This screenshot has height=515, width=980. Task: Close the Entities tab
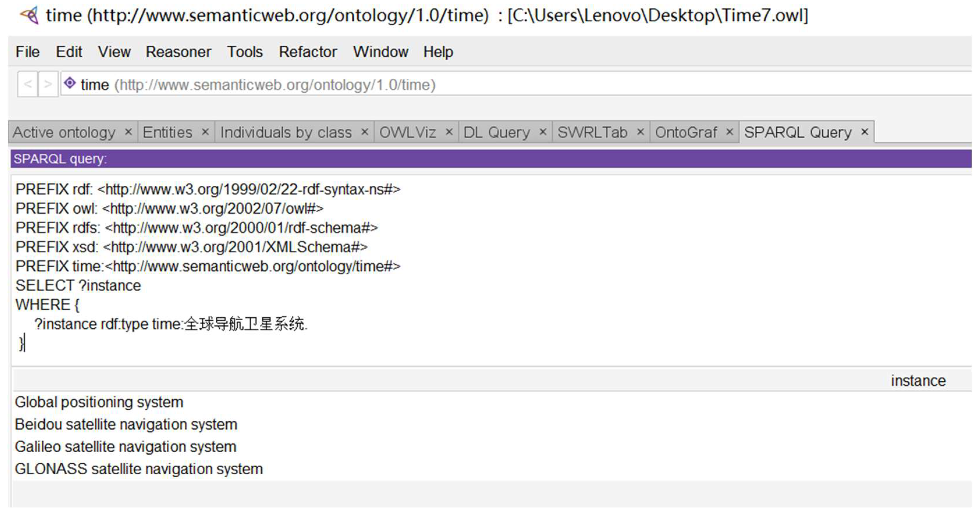(205, 132)
